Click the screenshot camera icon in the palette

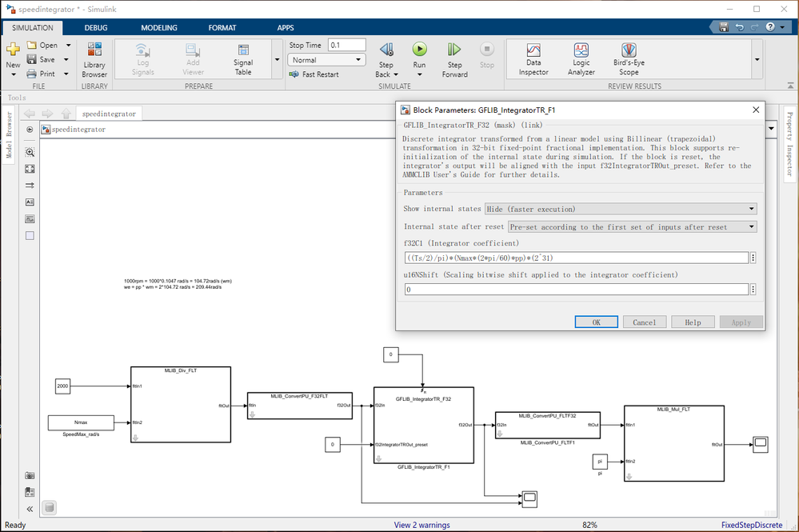tap(30, 475)
